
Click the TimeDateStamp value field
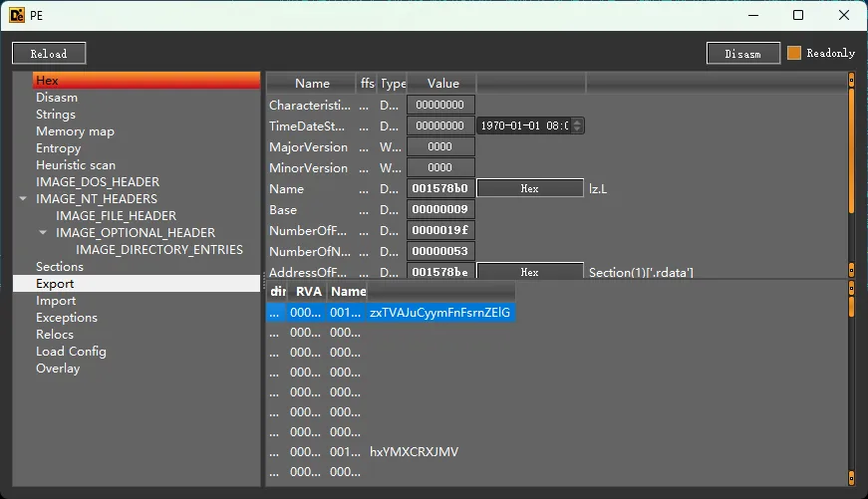(x=440, y=125)
